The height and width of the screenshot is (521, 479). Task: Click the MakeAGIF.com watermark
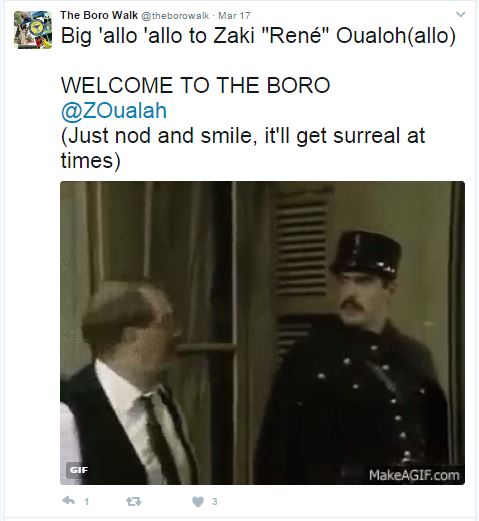(x=414, y=475)
